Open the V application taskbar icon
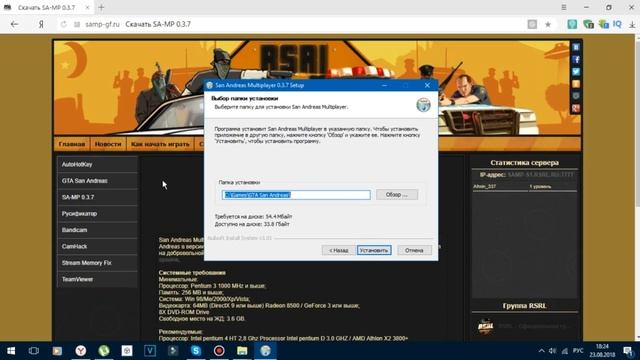Viewport: 640px width, 360px height. (x=150, y=351)
